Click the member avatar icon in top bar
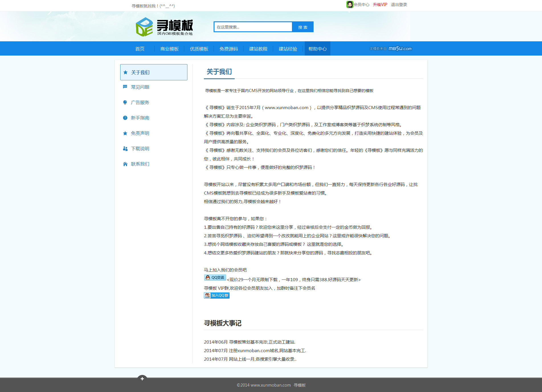Viewport: 542px width, 392px height. pos(349,5)
